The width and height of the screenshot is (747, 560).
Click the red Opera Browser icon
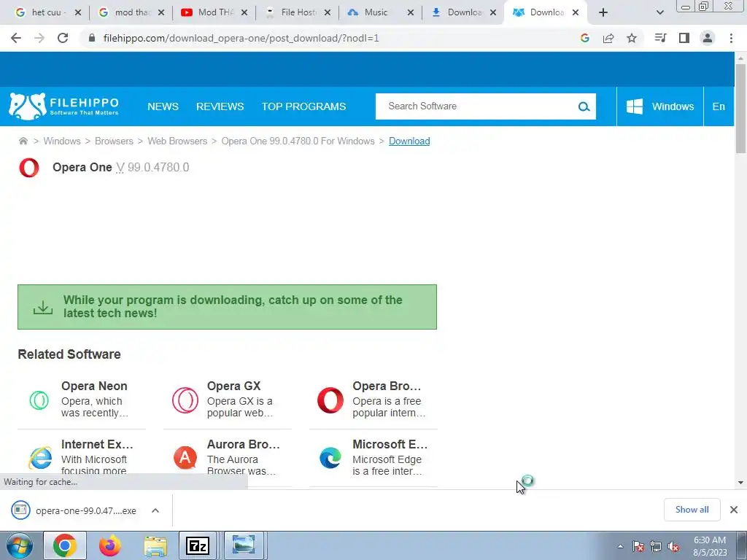(330, 400)
